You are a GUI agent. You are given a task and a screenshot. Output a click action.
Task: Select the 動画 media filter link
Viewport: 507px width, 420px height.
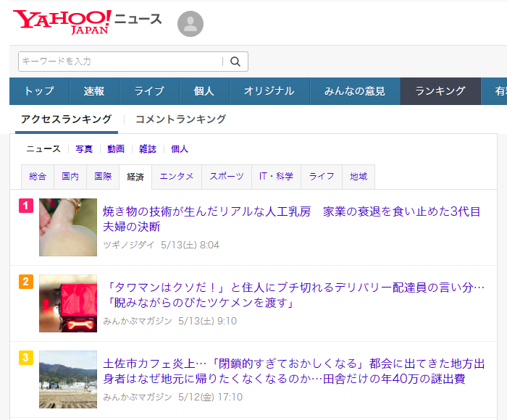116,149
